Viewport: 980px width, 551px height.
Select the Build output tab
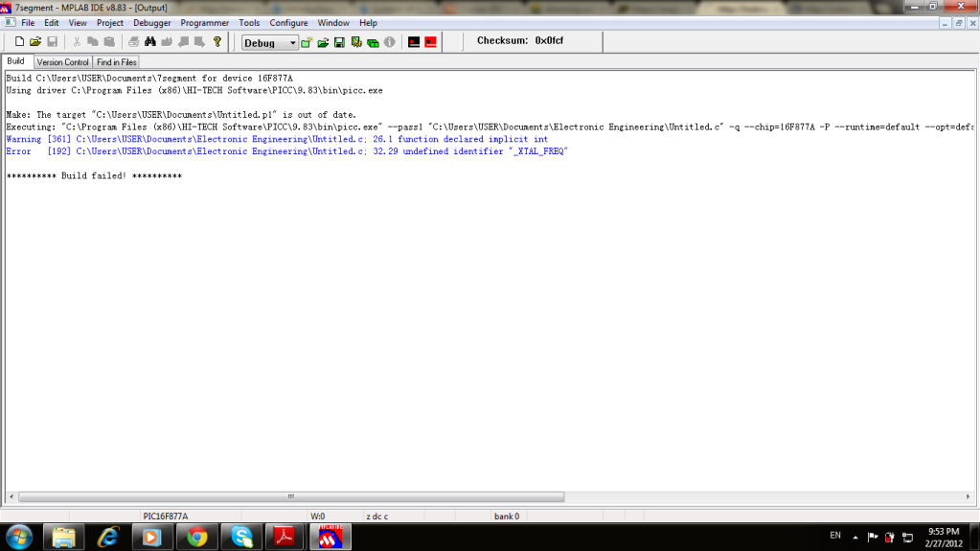click(16, 61)
